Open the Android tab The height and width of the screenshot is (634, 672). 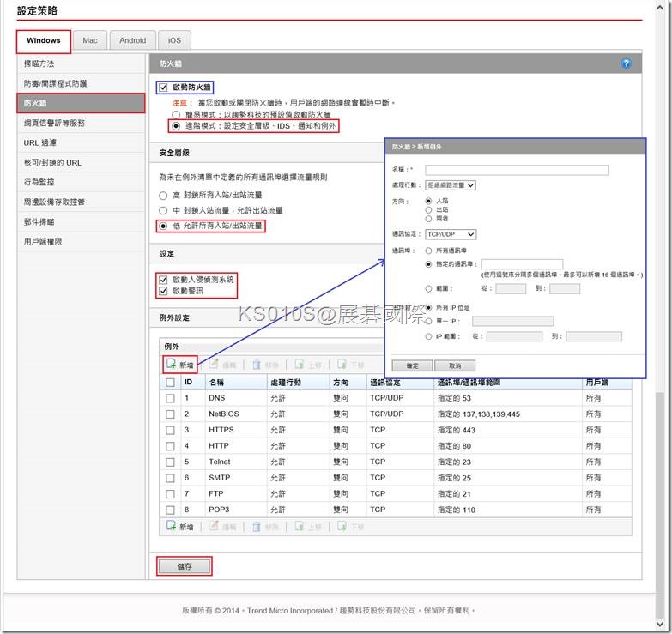click(x=132, y=40)
